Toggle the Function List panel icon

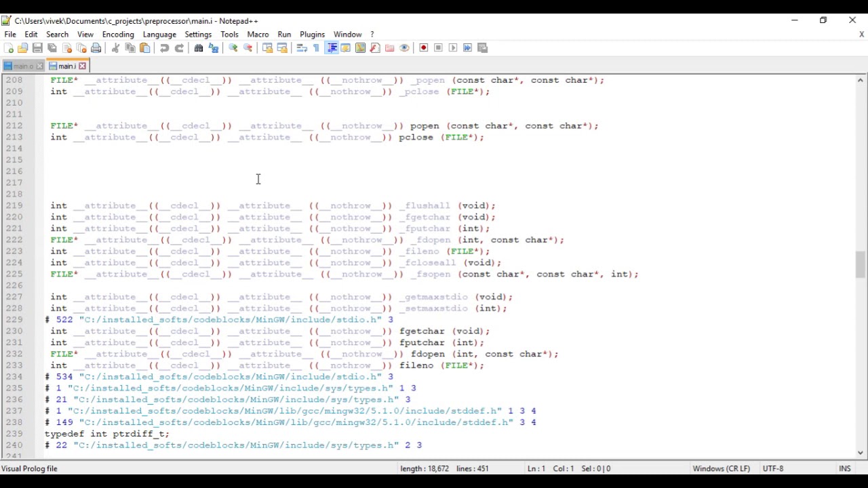click(375, 48)
